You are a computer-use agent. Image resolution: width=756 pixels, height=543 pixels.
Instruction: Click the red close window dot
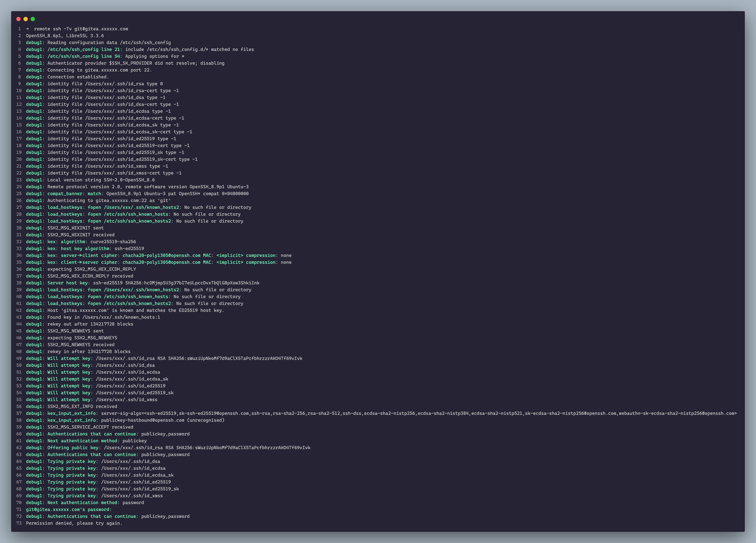[18, 19]
